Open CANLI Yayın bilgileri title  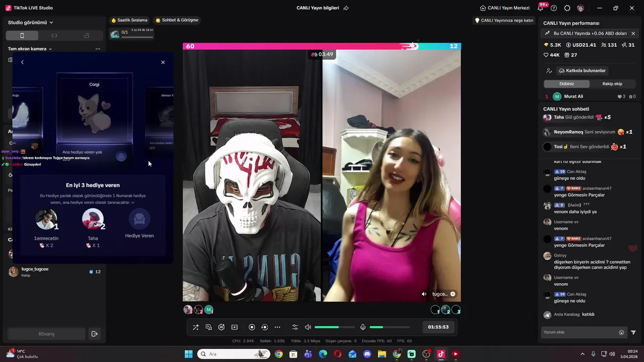click(x=317, y=8)
